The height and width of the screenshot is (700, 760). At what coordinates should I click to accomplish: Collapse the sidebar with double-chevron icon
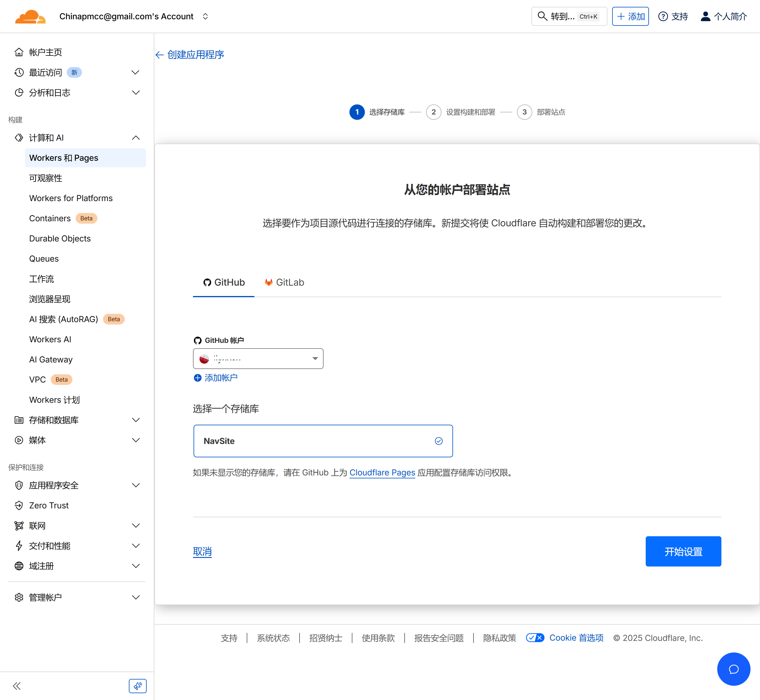17,686
